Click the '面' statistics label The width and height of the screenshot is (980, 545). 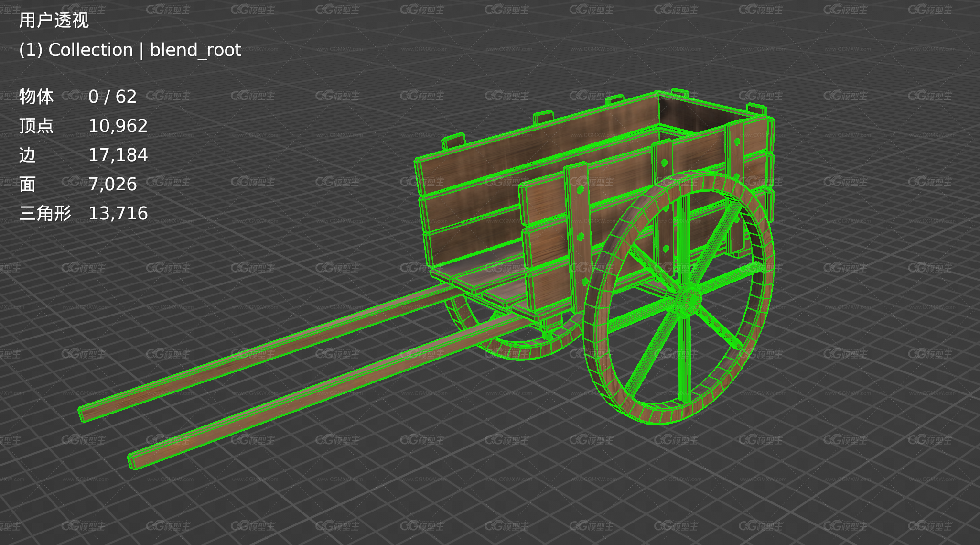(x=28, y=185)
